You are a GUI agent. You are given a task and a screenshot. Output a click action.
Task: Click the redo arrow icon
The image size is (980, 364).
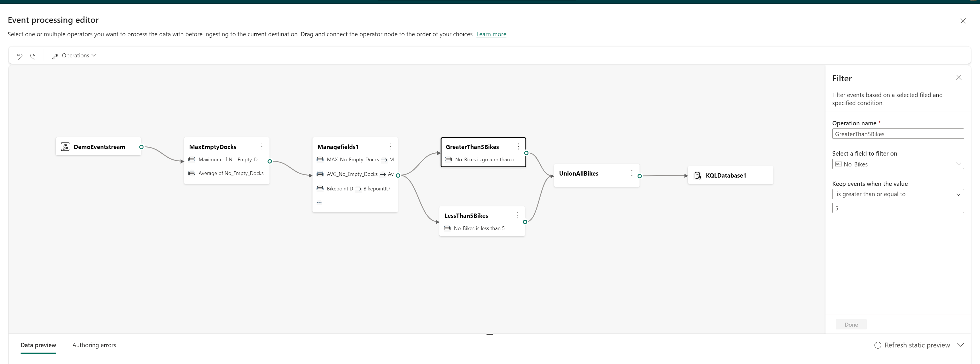click(x=33, y=56)
